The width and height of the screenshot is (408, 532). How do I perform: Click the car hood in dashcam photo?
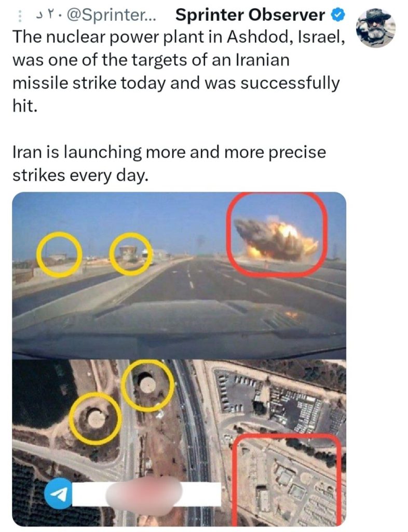click(x=179, y=326)
